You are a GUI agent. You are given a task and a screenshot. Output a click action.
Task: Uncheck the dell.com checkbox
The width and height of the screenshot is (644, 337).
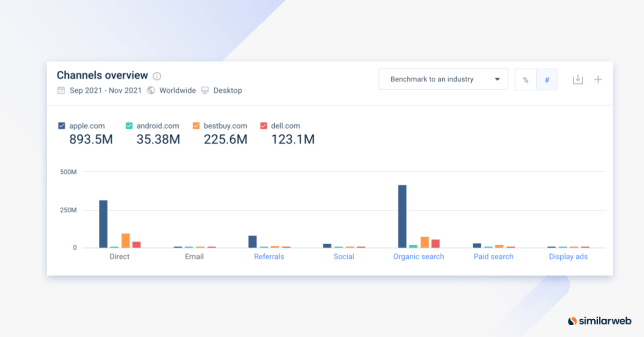(264, 126)
